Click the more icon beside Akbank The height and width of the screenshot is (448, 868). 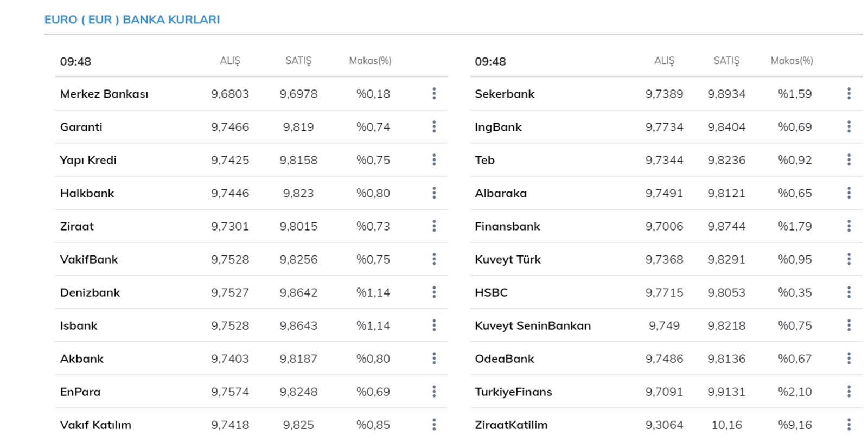pyautogui.click(x=434, y=359)
